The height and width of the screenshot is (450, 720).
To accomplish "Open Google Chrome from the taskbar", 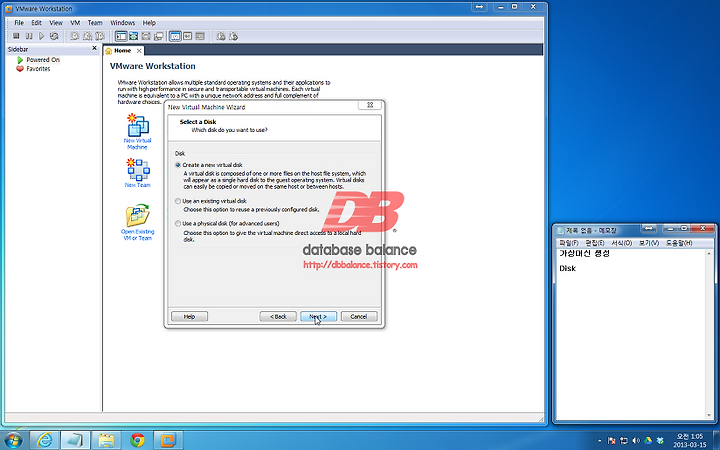I will tap(137, 440).
